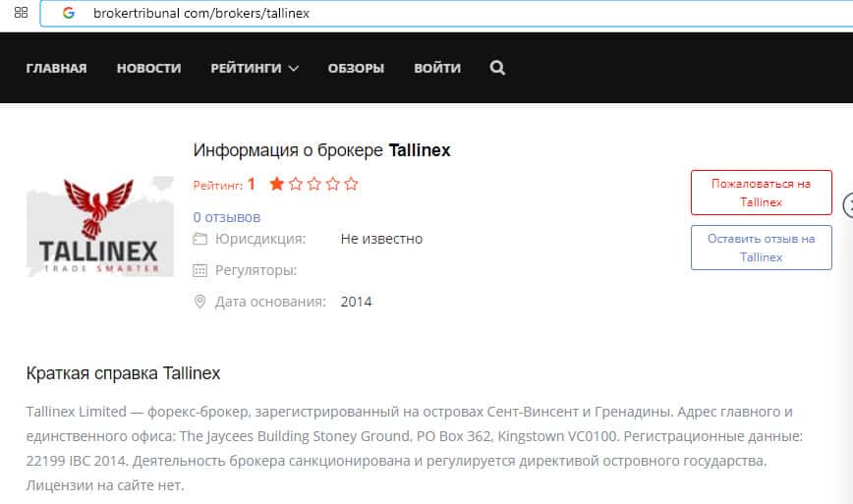The height and width of the screenshot is (504, 853).
Task: Select the fifth rating star
Action: tap(352, 184)
